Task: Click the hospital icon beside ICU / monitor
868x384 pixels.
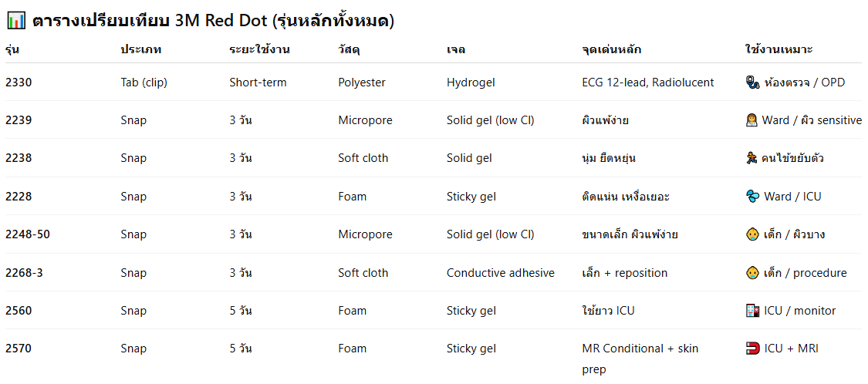Action: pos(752,311)
